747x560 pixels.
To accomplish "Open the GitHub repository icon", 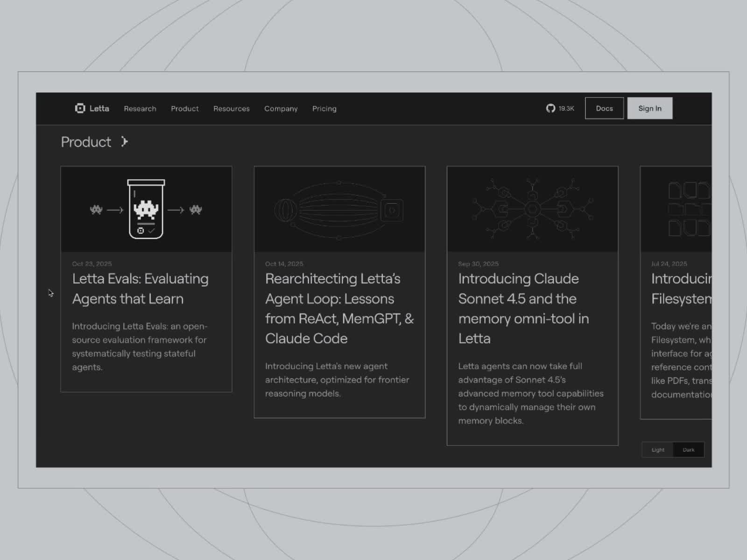I will tap(550, 108).
